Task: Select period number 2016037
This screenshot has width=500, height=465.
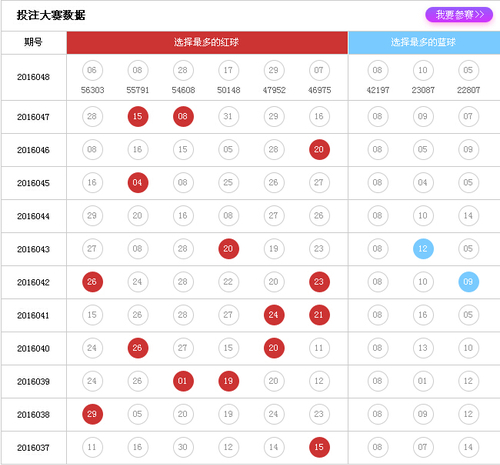Action: tap(33, 448)
